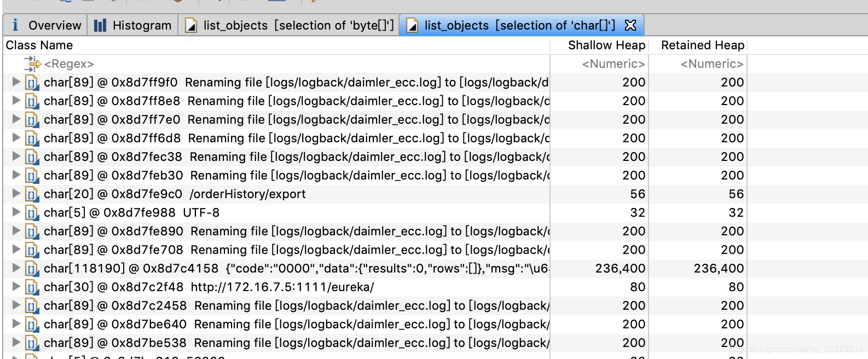Click the array icon for char[89] @ 0x8d7ff9f0
The width and height of the screenshot is (868, 359).
point(32,83)
